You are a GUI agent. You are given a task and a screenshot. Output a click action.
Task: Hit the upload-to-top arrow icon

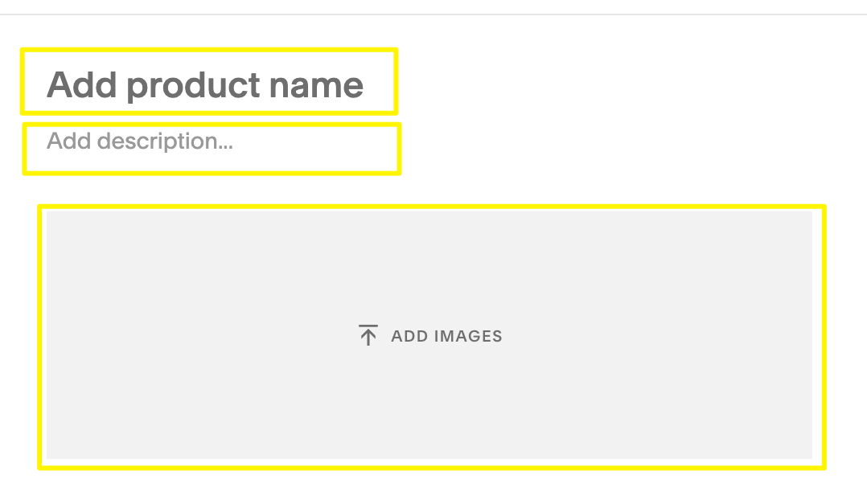coord(368,336)
